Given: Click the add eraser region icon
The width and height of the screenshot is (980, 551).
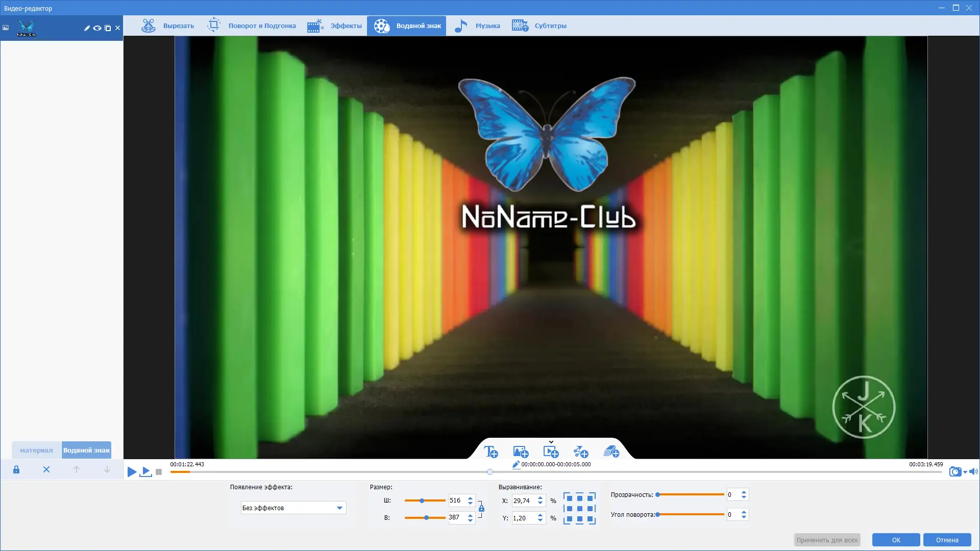Looking at the screenshot, I should 611,452.
